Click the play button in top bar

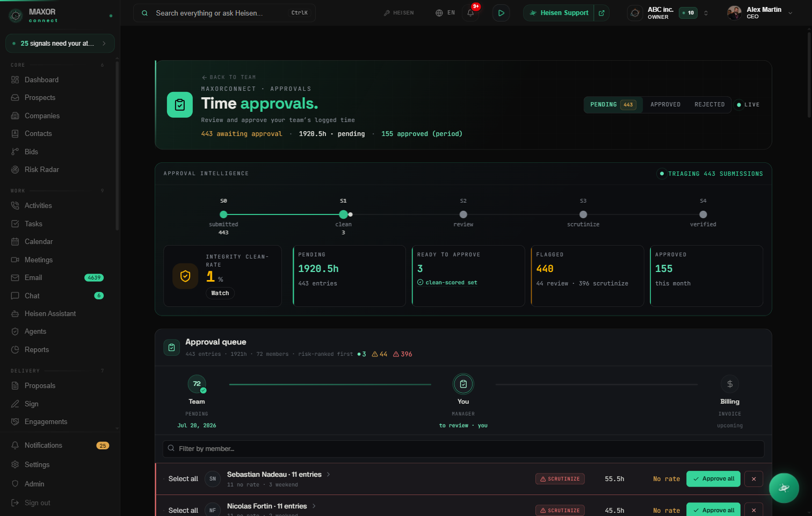[501, 13]
